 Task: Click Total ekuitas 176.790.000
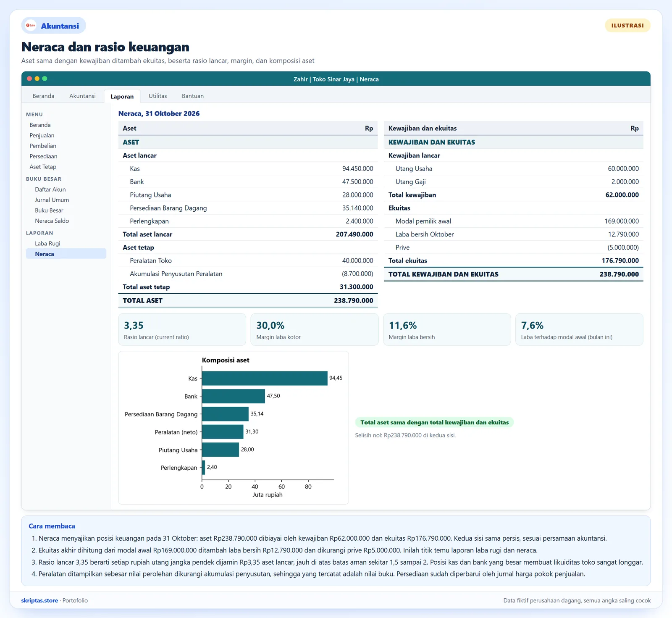coord(620,260)
